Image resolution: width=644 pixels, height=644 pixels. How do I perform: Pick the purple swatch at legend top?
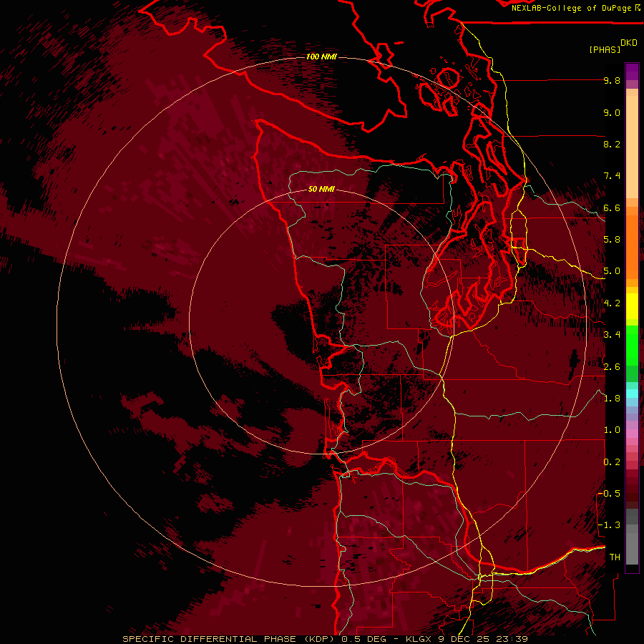coord(632,72)
